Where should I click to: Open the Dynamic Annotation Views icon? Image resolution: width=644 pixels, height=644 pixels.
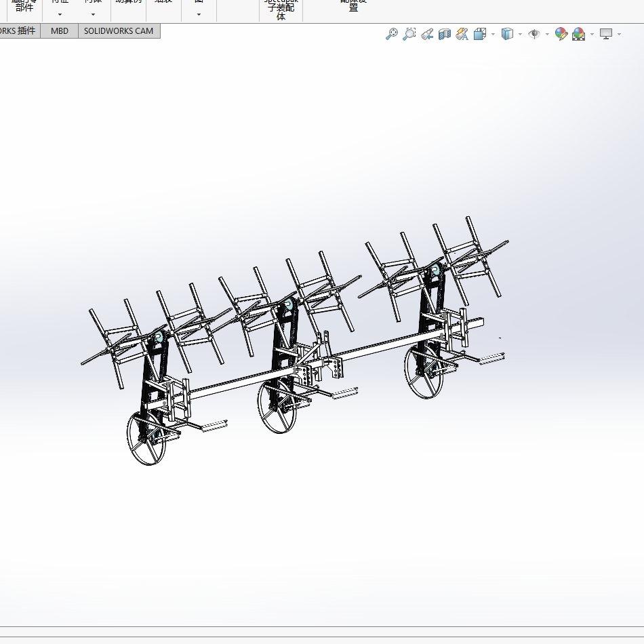click(462, 34)
